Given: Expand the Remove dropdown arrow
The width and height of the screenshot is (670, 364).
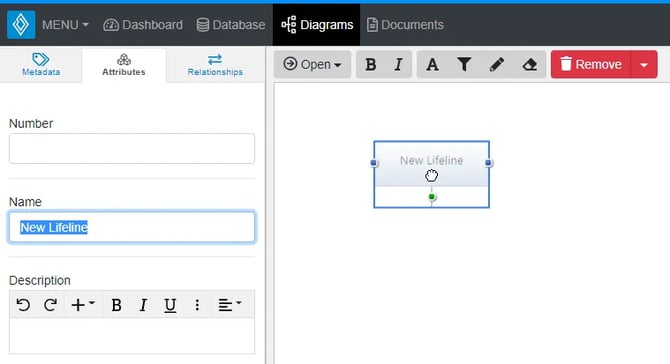Looking at the screenshot, I should coord(644,65).
